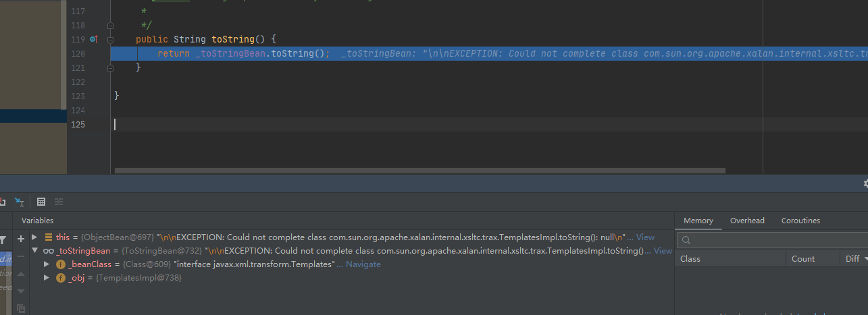Image resolution: width=868 pixels, height=315 pixels.
Task: Expand the _obj TemplatesImpl node
Action: coord(47,278)
